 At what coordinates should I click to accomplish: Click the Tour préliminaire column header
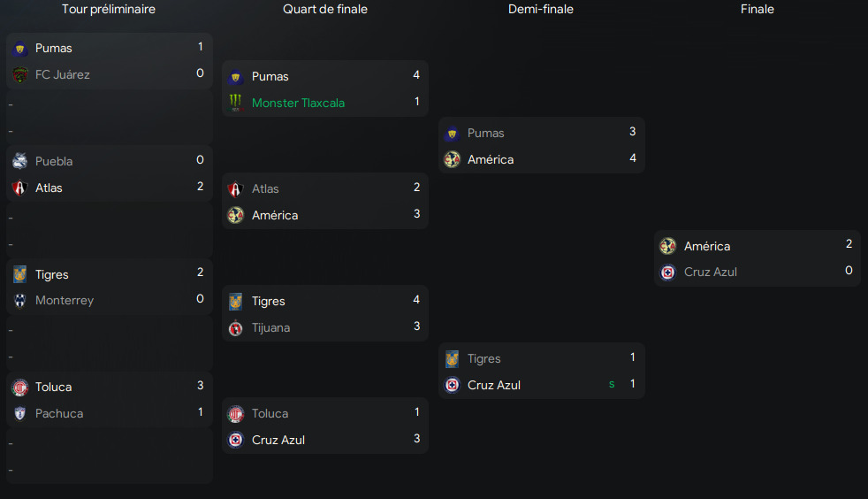tap(109, 9)
